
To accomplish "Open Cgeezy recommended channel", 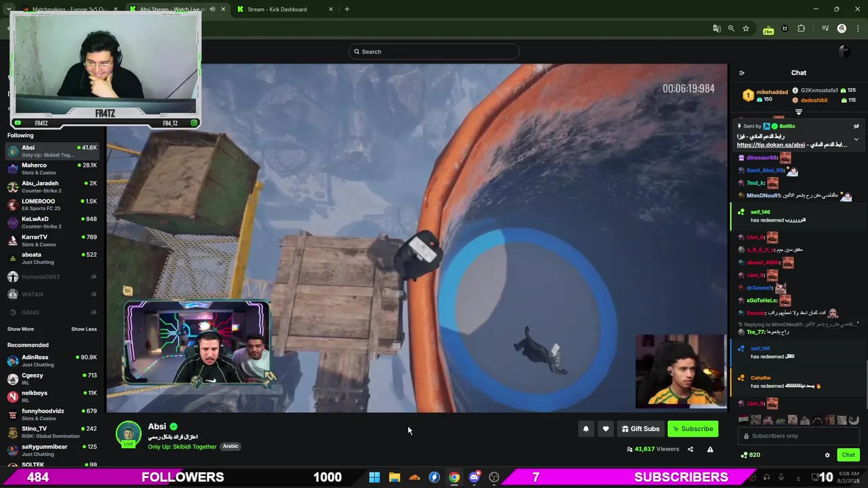I will click(53, 378).
